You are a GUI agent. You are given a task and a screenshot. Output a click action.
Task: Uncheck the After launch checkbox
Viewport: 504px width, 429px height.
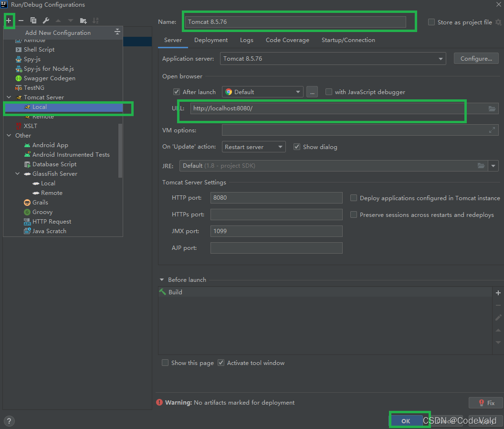coord(177,92)
